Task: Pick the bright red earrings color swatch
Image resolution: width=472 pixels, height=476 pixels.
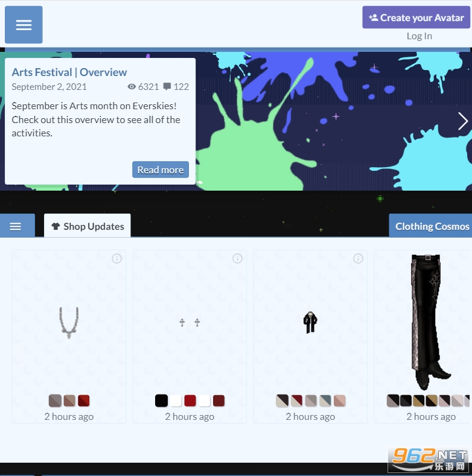Action: [x=190, y=401]
